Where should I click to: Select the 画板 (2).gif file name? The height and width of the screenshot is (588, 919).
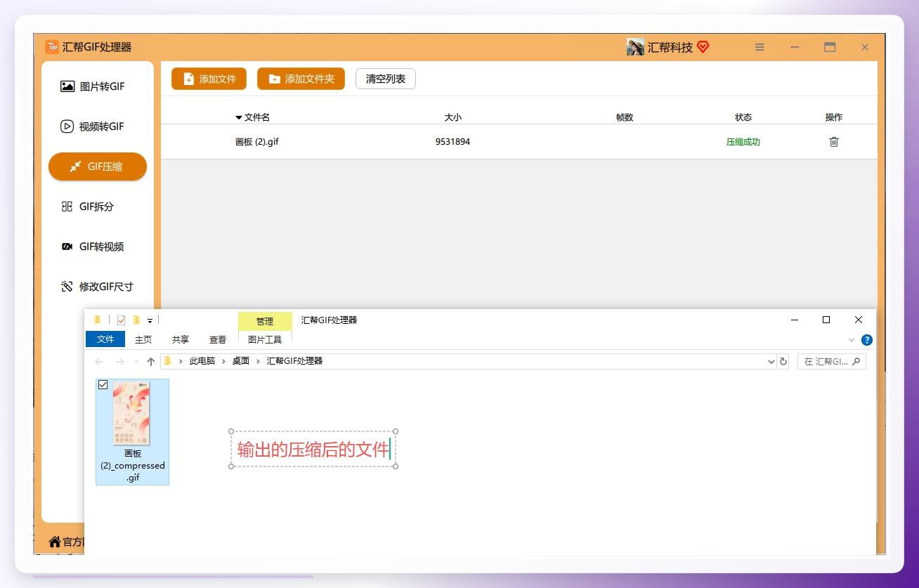[257, 142]
